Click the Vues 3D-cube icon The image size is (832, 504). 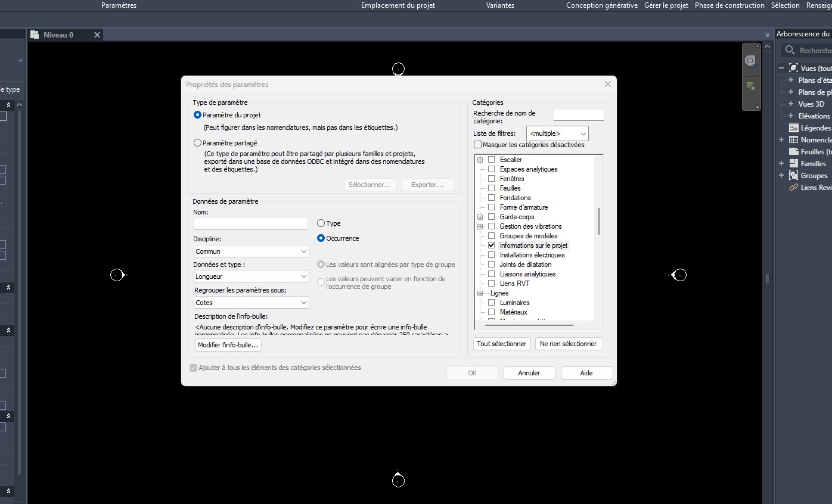click(793, 69)
